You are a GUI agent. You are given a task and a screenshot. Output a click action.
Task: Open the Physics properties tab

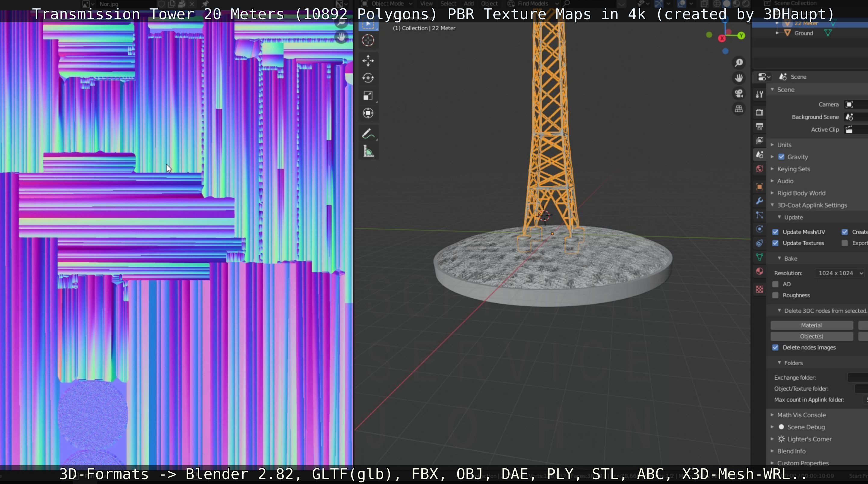[x=760, y=229]
